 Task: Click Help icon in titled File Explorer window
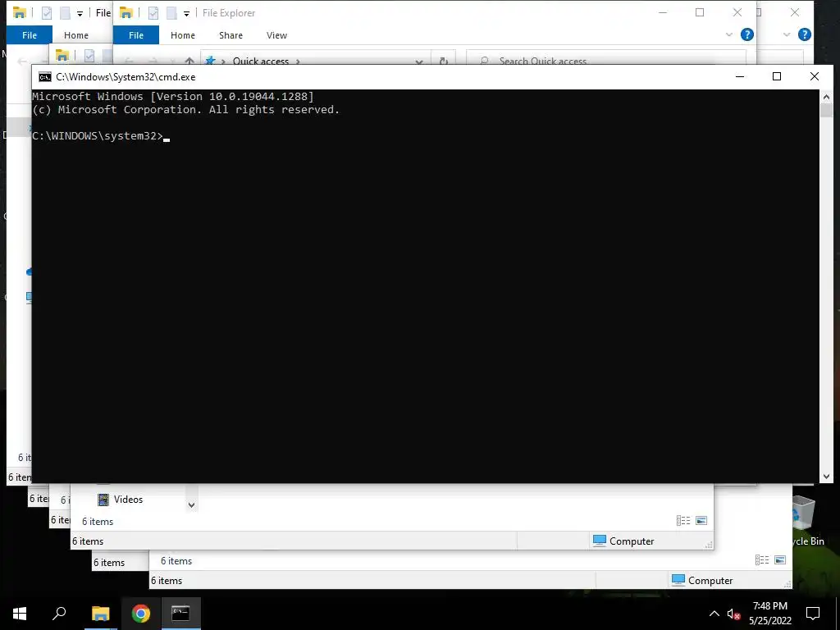pyautogui.click(x=746, y=34)
